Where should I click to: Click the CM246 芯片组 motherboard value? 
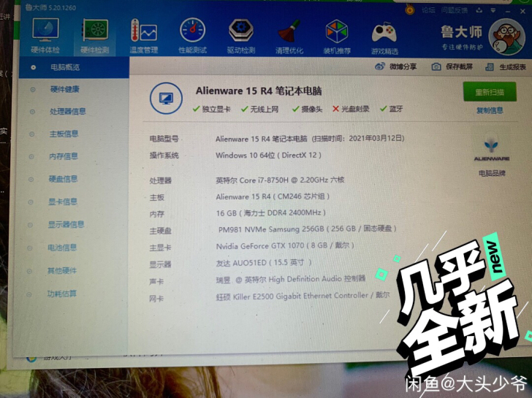273,196
